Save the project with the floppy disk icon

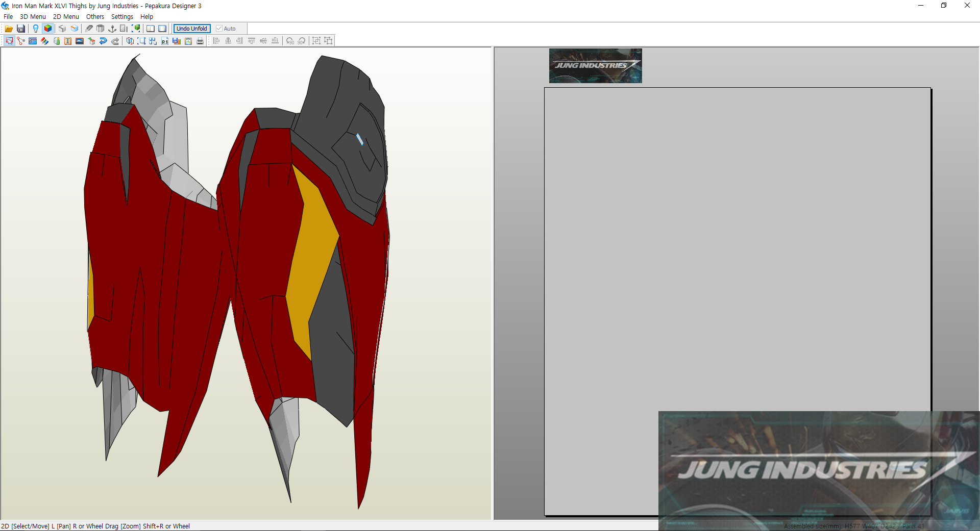tap(21, 29)
